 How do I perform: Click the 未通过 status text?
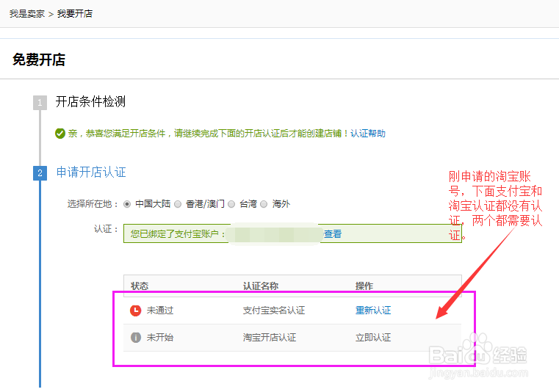coord(160,311)
